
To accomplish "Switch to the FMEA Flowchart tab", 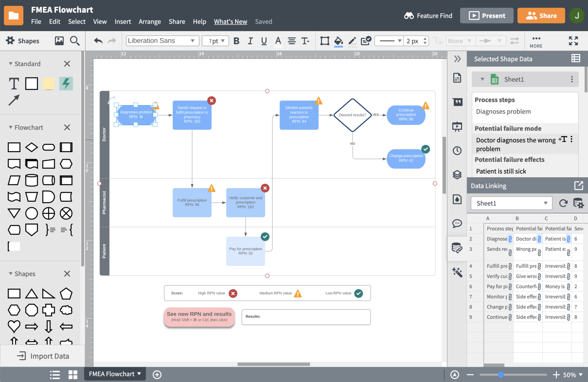I will pyautogui.click(x=112, y=374).
